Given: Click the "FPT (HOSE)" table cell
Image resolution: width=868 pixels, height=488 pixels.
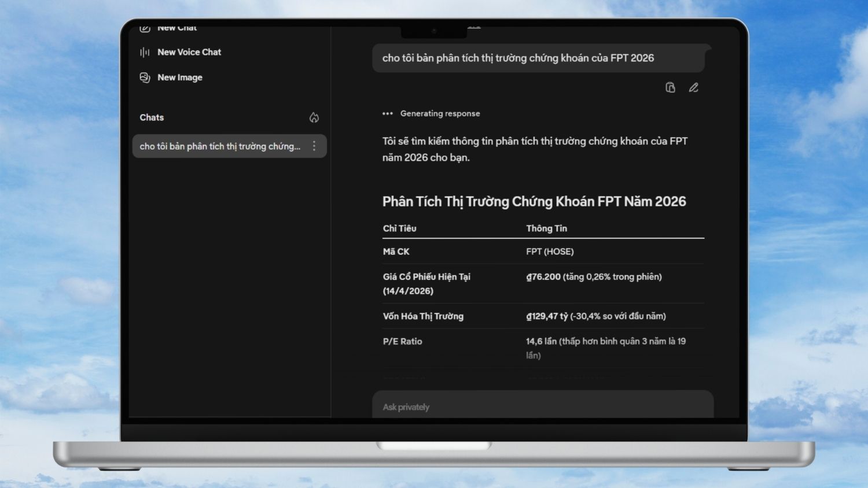Looking at the screenshot, I should (x=550, y=252).
